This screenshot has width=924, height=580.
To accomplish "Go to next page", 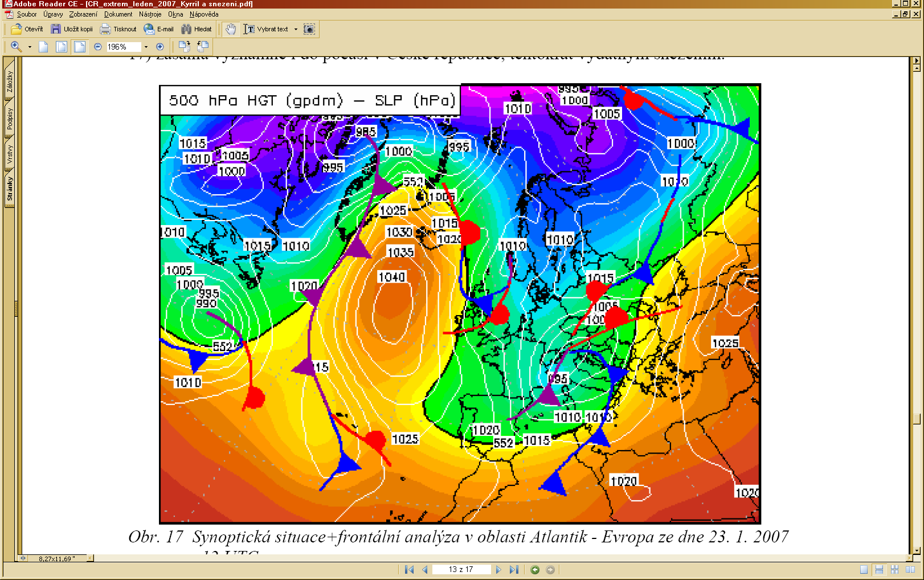I will (x=498, y=570).
